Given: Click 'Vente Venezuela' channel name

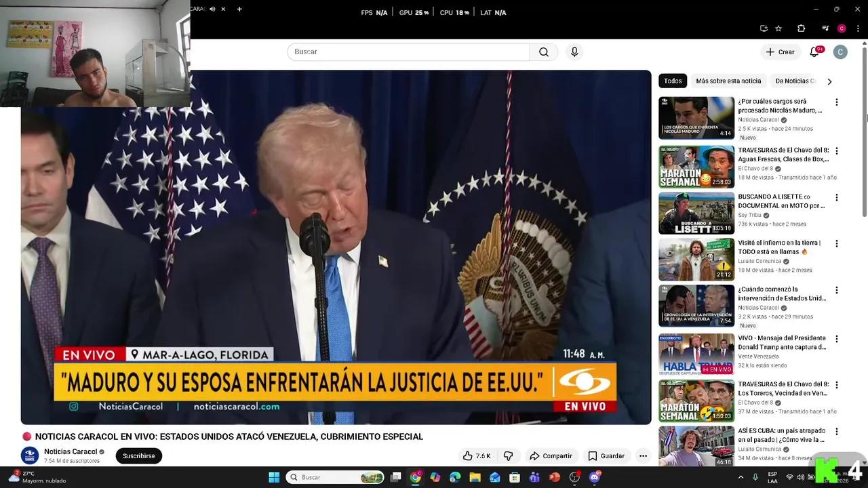Looking at the screenshot, I should [x=758, y=356].
